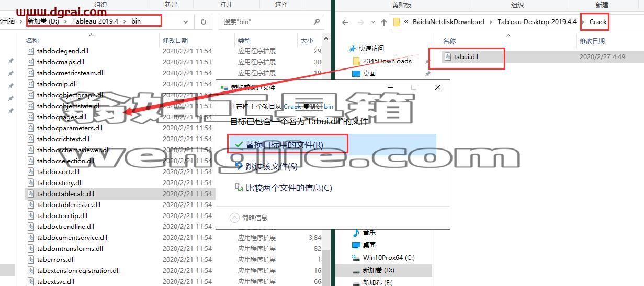Select tabdocparameters.dll file
This screenshot has width=644, height=286.
coord(70,128)
